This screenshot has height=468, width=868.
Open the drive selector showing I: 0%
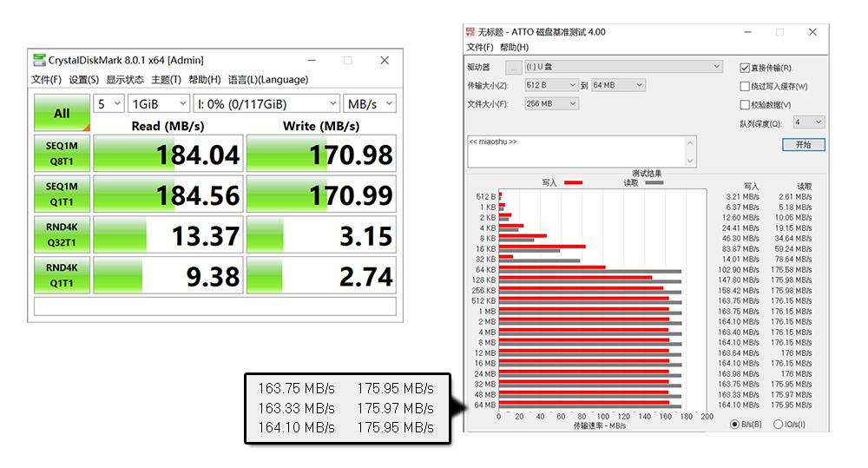[266, 103]
